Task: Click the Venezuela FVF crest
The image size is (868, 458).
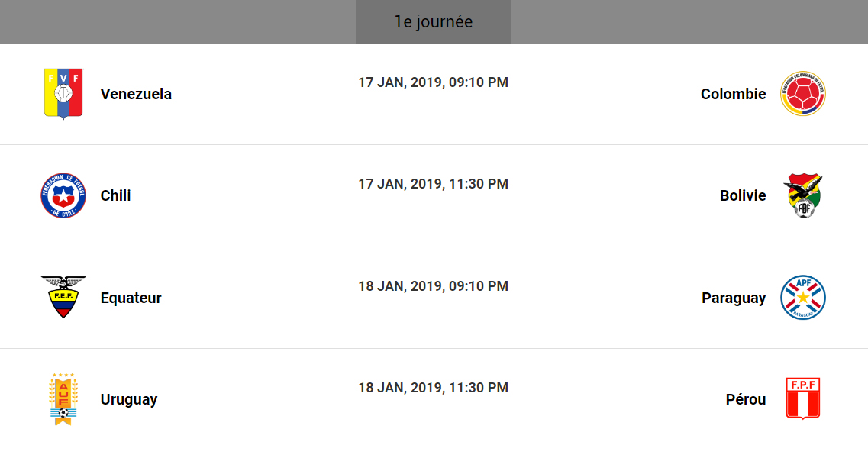Action: (x=63, y=94)
